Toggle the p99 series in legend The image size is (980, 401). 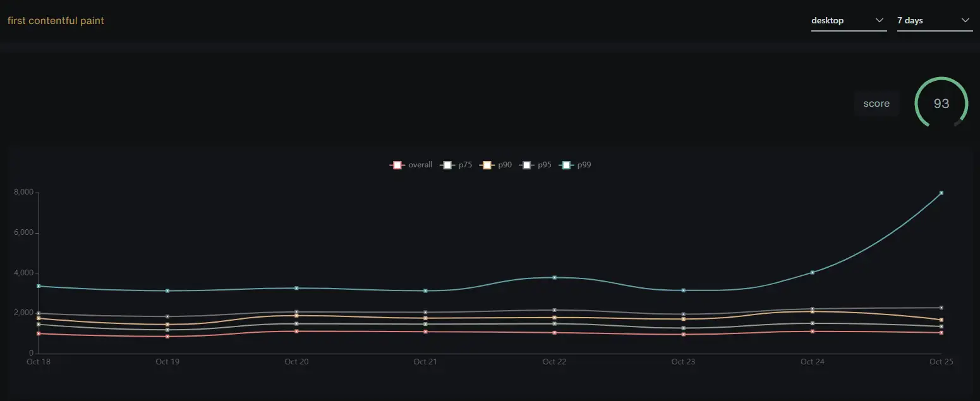(575, 165)
